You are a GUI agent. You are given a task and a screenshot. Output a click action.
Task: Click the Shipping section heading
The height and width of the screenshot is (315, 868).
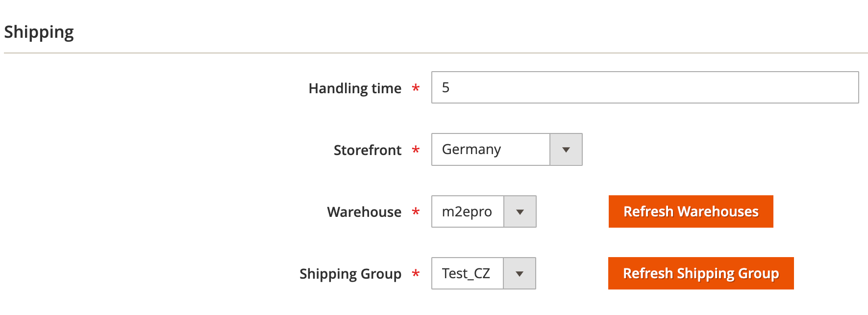click(x=39, y=32)
